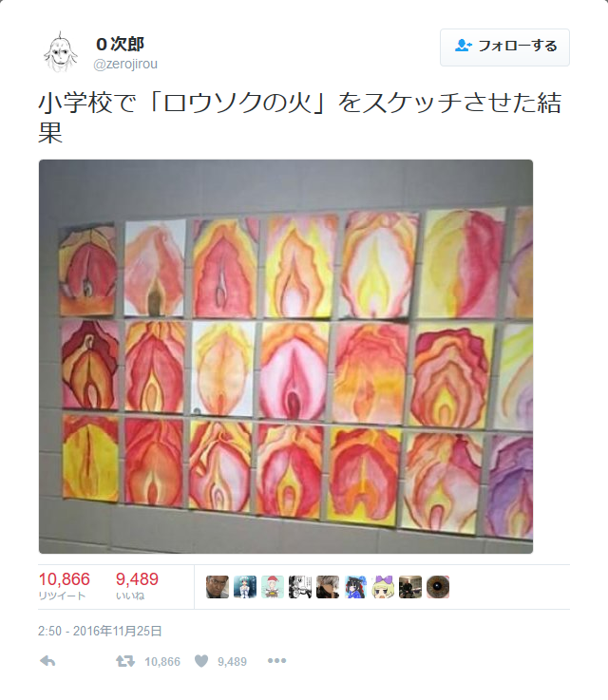Retweet using the retweet arrows icon

pos(125,661)
